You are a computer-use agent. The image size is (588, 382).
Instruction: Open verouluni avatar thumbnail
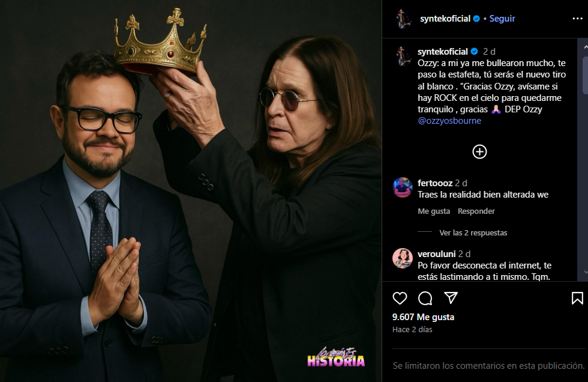click(403, 258)
